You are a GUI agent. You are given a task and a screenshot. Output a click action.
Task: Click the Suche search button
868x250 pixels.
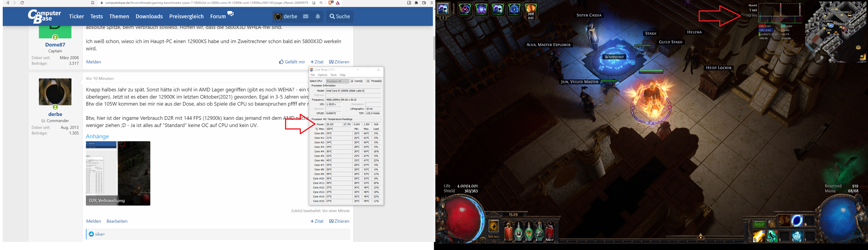(340, 16)
